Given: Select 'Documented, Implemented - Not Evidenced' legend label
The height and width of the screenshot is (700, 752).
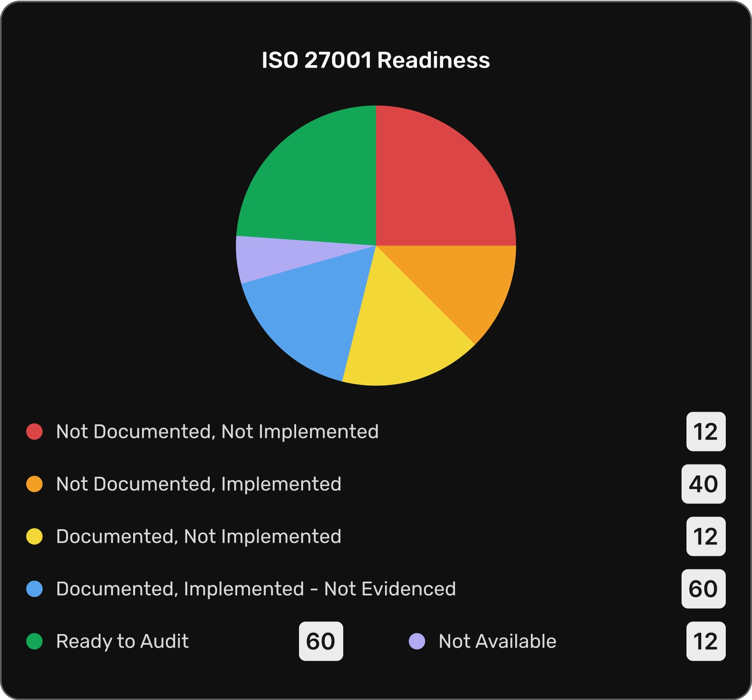Looking at the screenshot, I should [256, 589].
